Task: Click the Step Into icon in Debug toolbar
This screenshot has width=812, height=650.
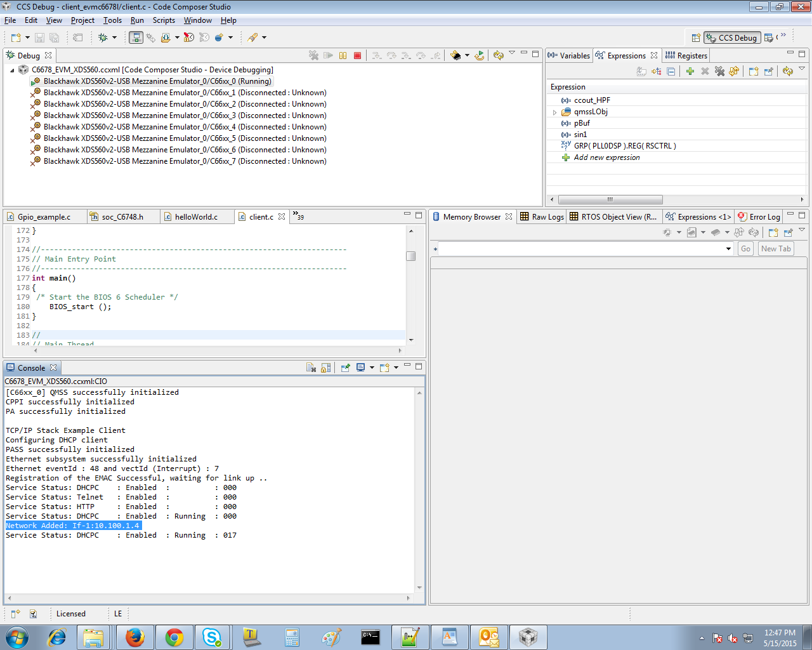Action: (x=377, y=56)
